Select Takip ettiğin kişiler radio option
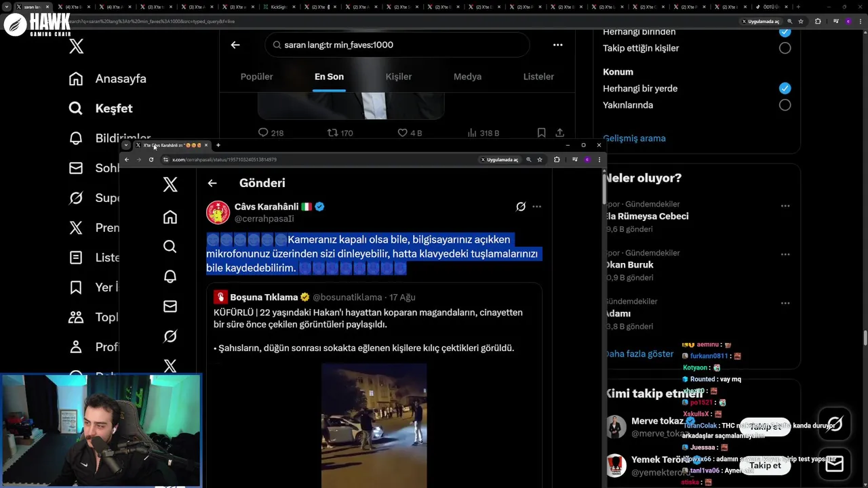Viewport: 868px width, 488px height. pos(785,48)
